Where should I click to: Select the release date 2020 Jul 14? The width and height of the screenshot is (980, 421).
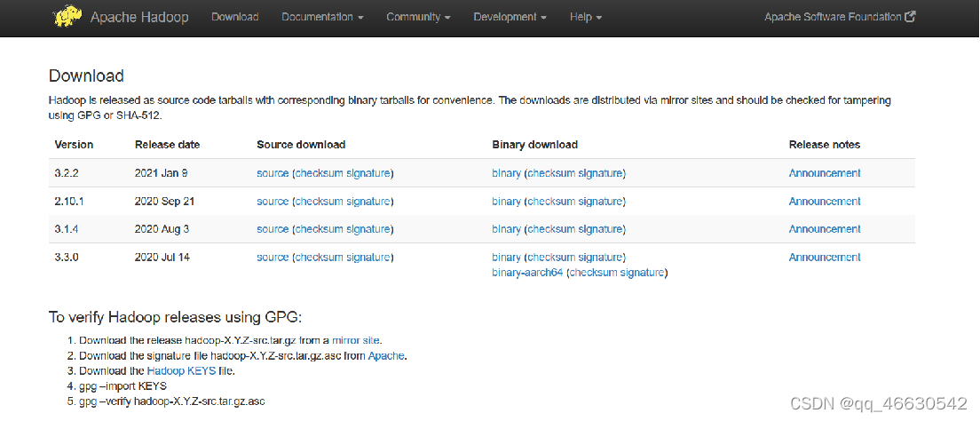(x=162, y=257)
